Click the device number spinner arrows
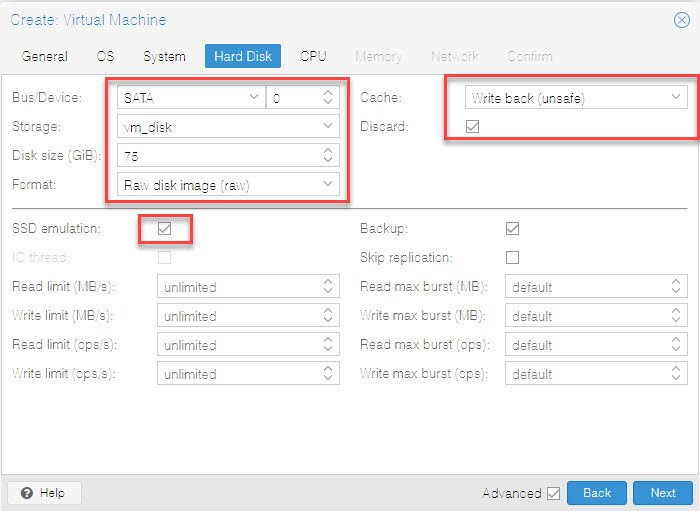The width and height of the screenshot is (700, 511). point(328,97)
